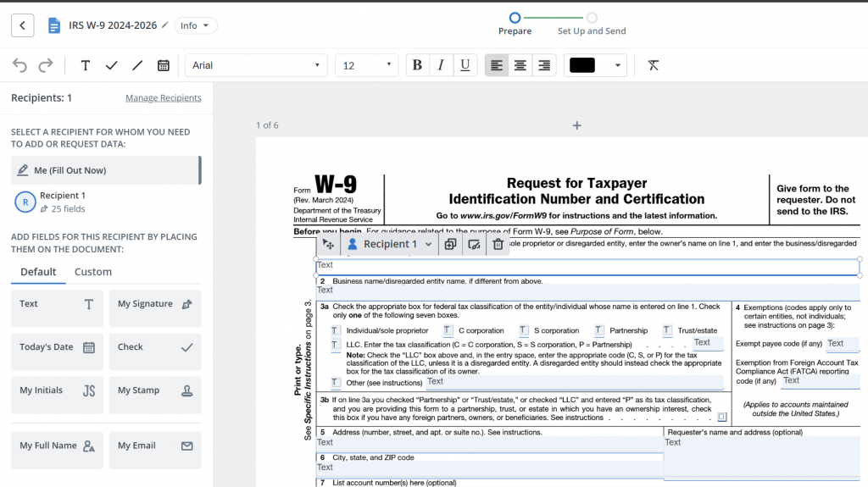This screenshot has height=487, width=868.
Task: Toggle bold formatting
Action: pos(416,65)
